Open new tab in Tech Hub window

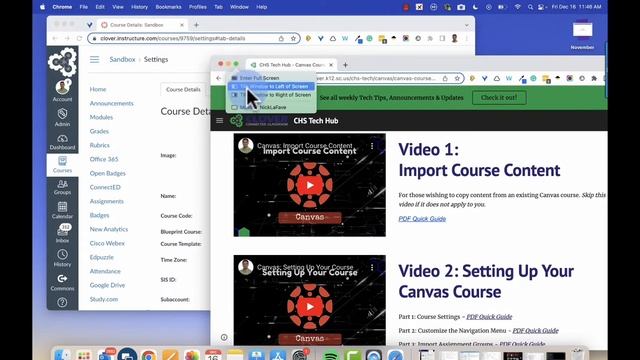click(x=345, y=65)
